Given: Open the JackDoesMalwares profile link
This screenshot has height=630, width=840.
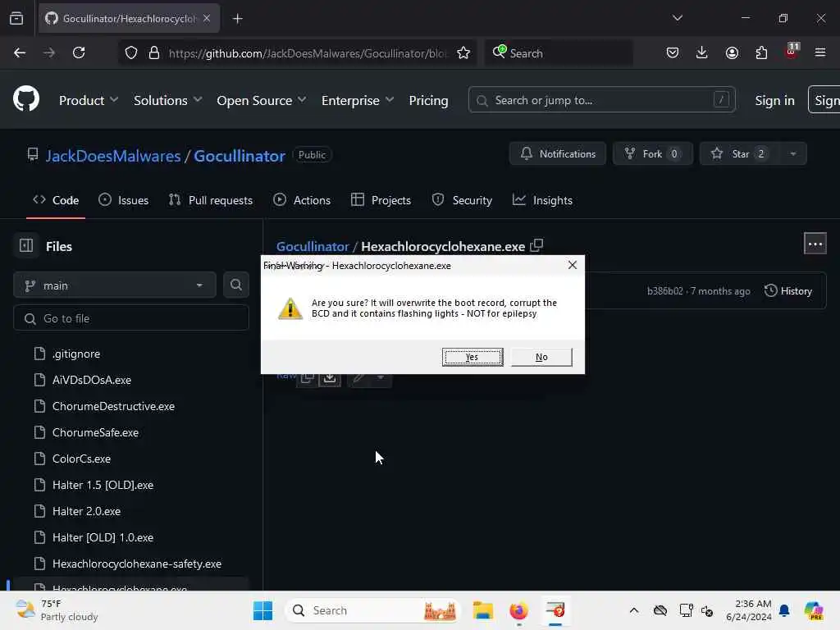Looking at the screenshot, I should coord(113,155).
